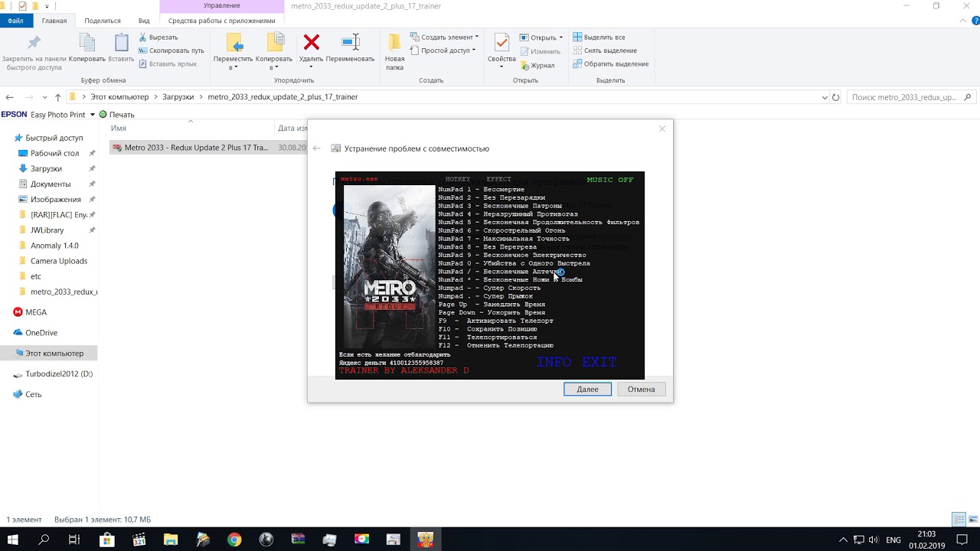Viewport: 980px width, 551px height.
Task: Click the Отмена button in the dialog
Action: coord(641,389)
